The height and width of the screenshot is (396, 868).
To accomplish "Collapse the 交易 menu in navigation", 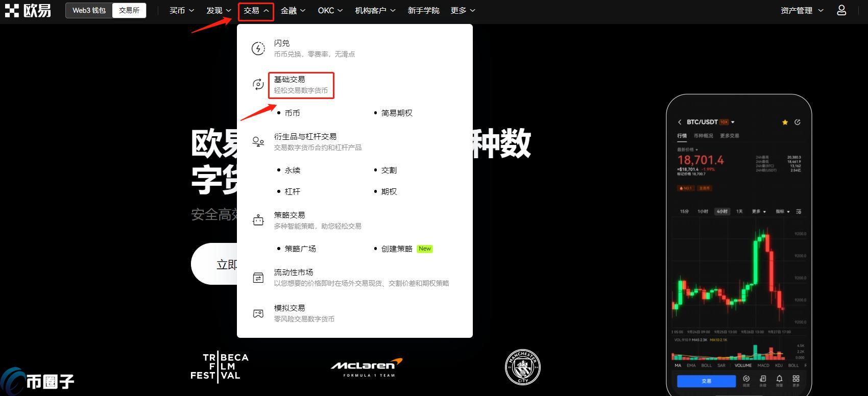I will coord(256,11).
